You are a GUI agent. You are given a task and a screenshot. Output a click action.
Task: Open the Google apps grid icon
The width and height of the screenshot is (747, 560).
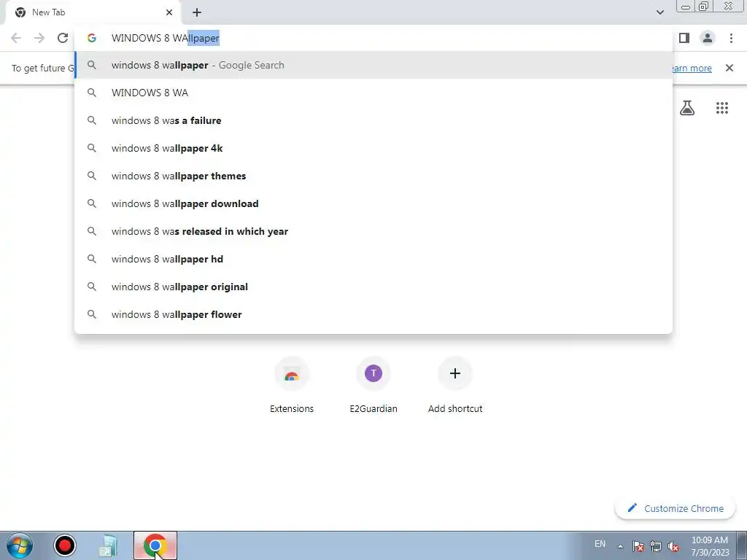(x=722, y=108)
